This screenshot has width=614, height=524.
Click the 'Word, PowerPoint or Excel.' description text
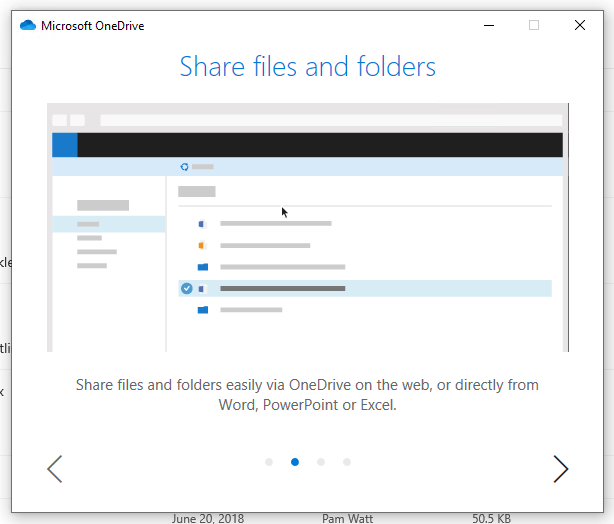coord(308,405)
